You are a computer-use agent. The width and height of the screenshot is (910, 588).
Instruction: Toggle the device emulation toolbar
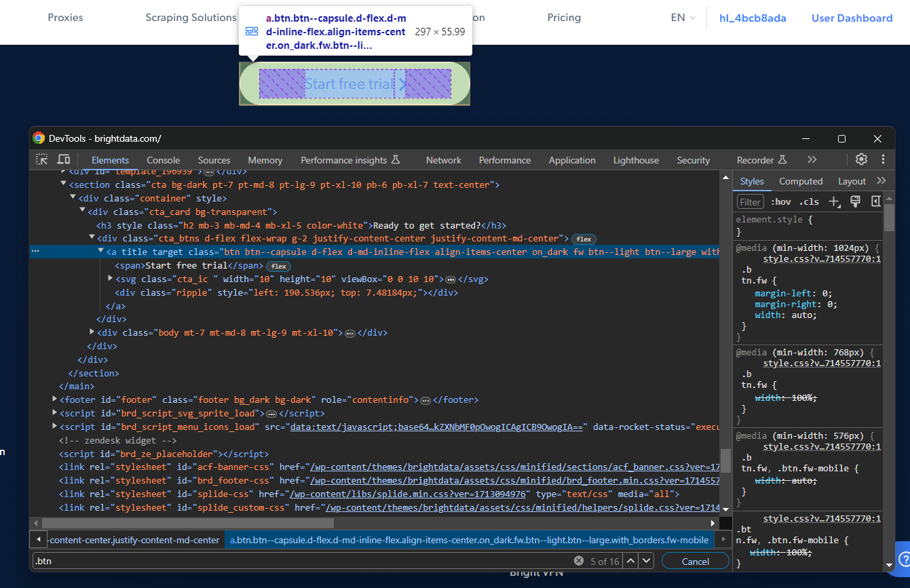click(64, 159)
